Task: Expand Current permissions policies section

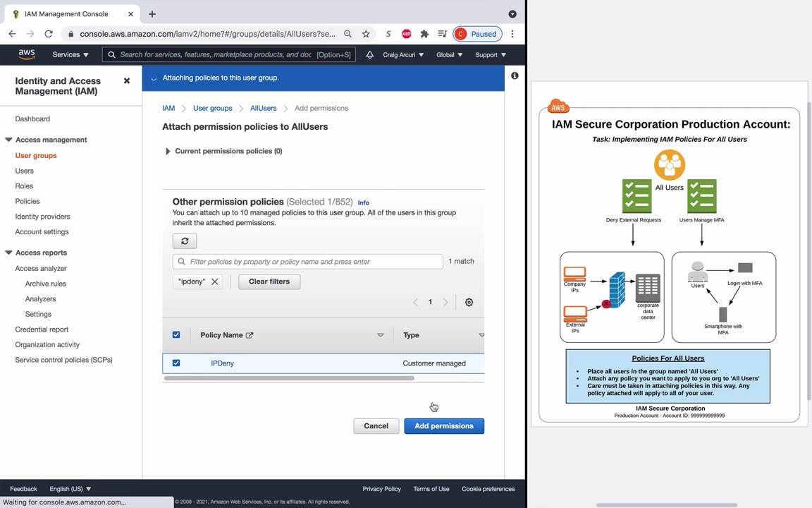Action: point(168,151)
